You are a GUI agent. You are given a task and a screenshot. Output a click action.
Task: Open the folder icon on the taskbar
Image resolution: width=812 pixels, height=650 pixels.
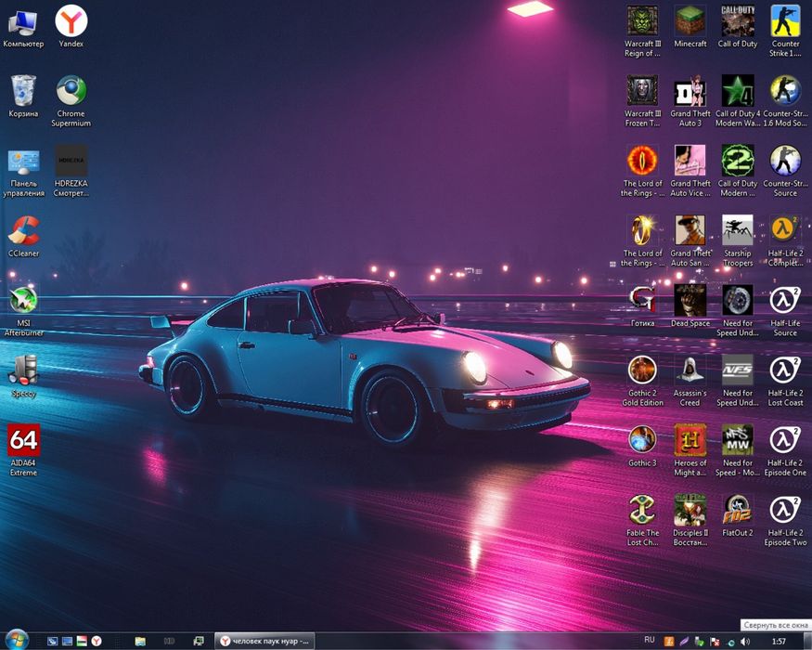pyautogui.click(x=140, y=642)
